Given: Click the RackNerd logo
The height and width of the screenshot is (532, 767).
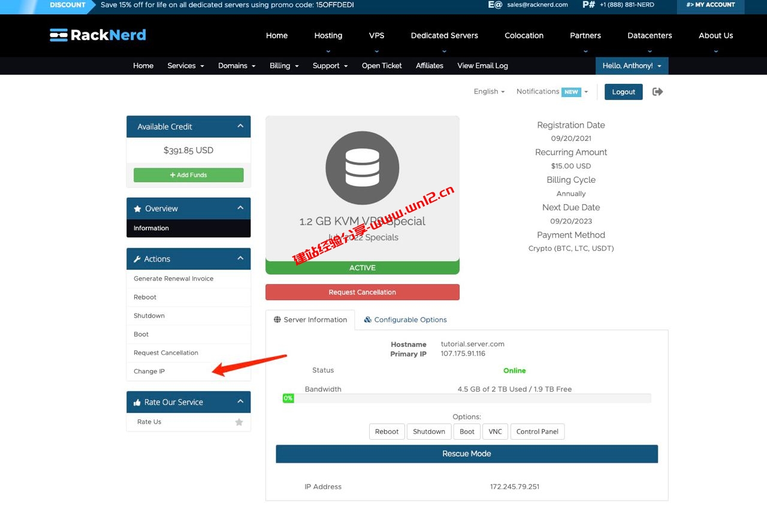Looking at the screenshot, I should click(x=98, y=35).
